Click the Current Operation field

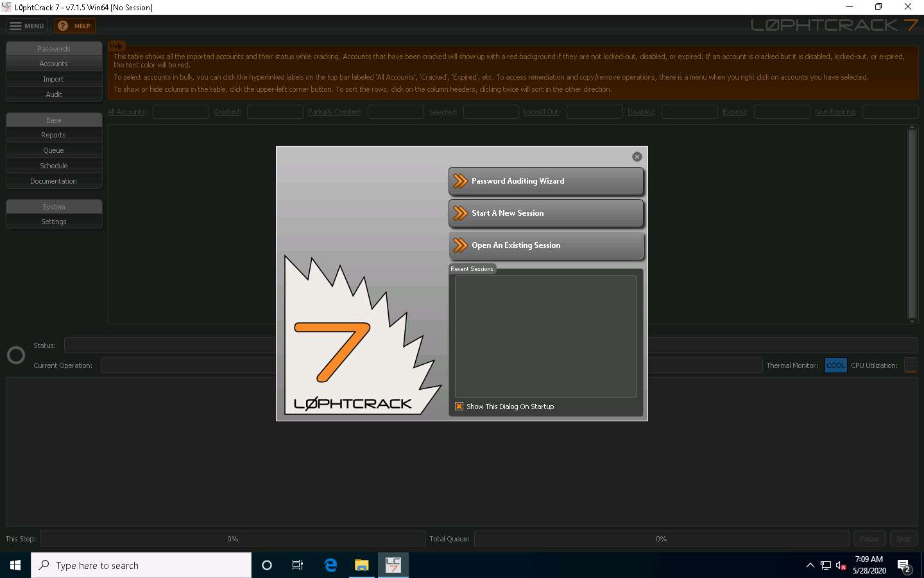(x=431, y=365)
